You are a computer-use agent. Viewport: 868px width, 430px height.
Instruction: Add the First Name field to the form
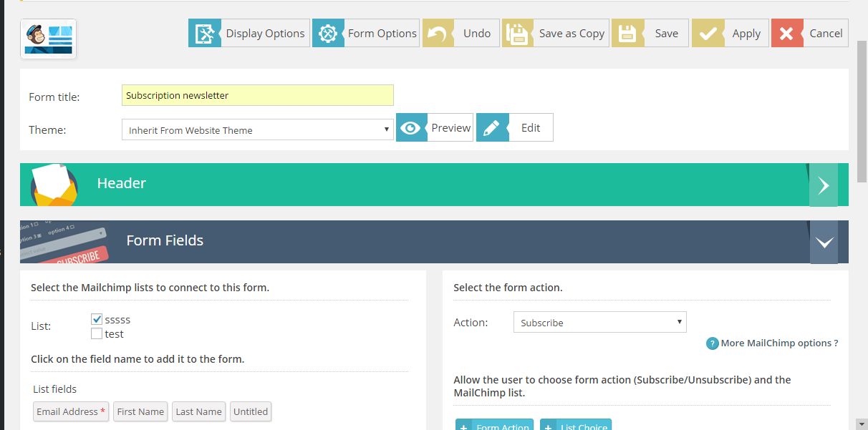click(140, 411)
